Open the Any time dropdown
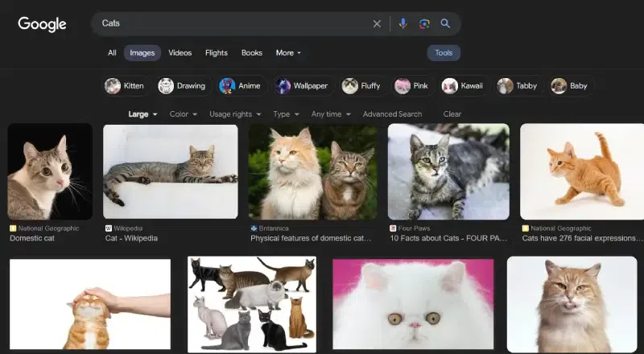 (x=331, y=114)
